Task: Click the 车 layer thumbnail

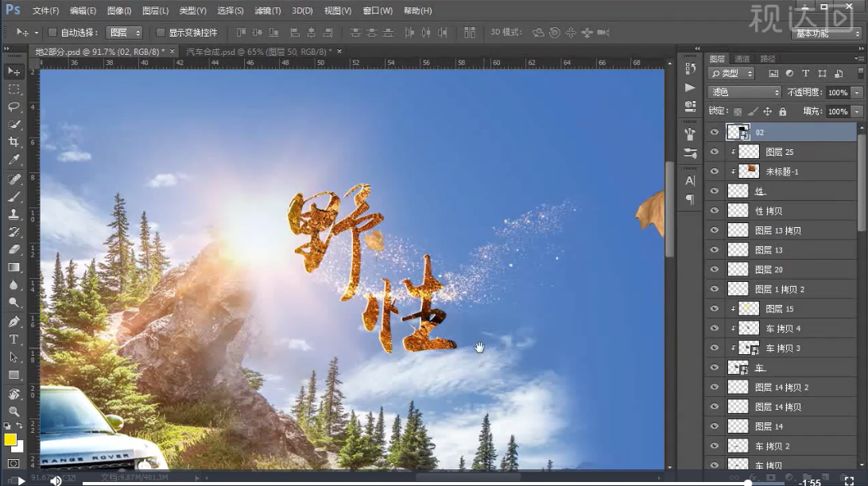Action: (x=738, y=368)
